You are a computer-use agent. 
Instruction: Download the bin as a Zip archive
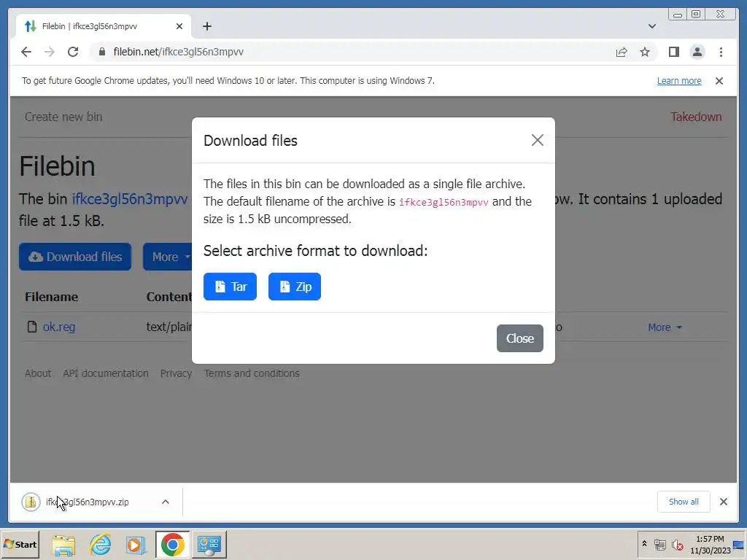pos(295,287)
